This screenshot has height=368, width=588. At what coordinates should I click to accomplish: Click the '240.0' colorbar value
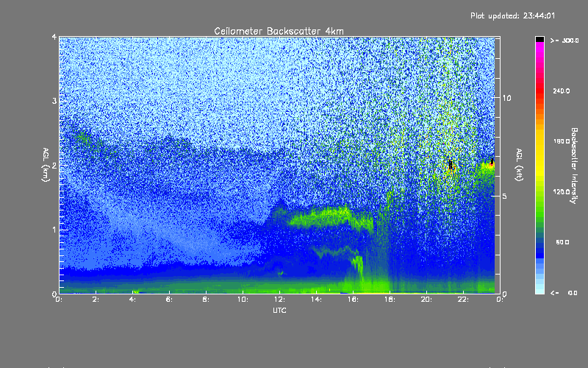(x=562, y=91)
